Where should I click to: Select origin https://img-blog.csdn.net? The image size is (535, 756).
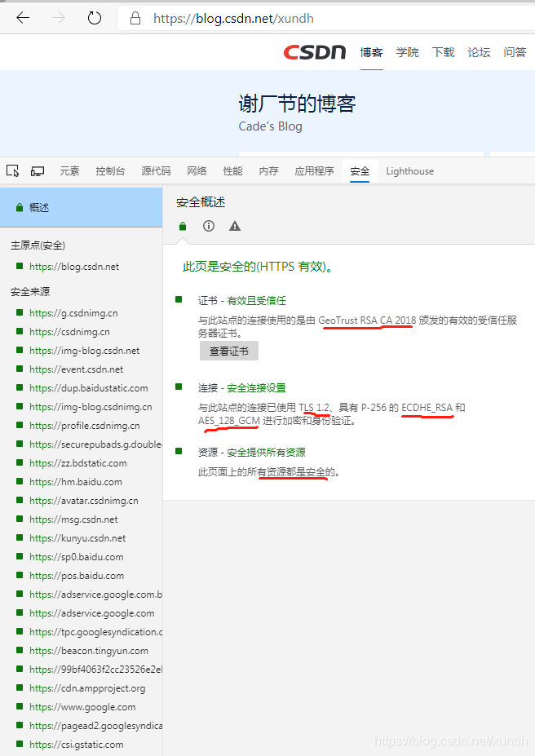click(84, 351)
